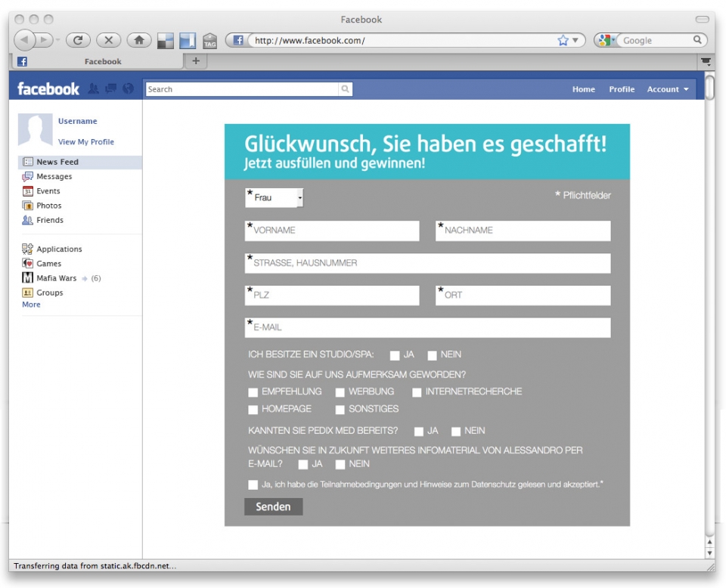Check JA for e-mail infomaterial
The height and width of the screenshot is (588, 726).
coord(302,465)
